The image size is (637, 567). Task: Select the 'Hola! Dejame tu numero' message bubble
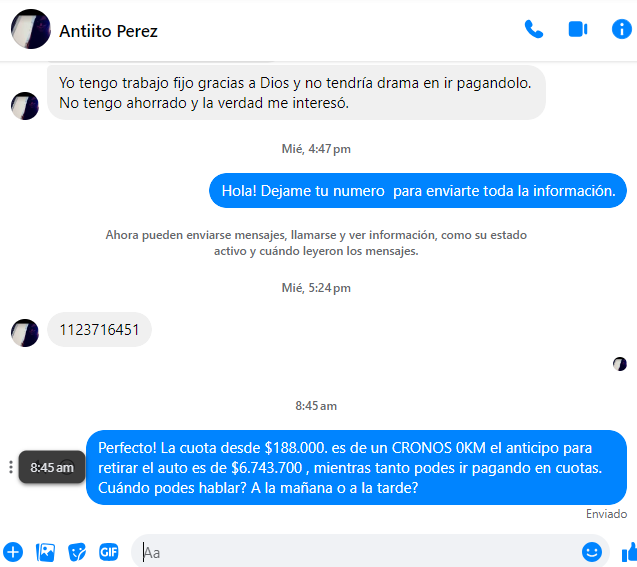point(418,190)
